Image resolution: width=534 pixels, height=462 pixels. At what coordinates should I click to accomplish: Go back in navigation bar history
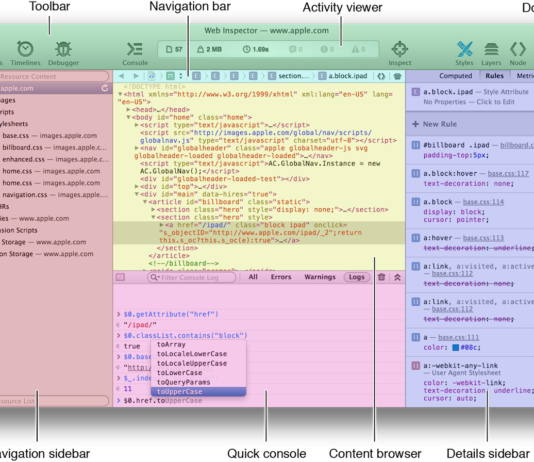pyautogui.click(x=121, y=76)
